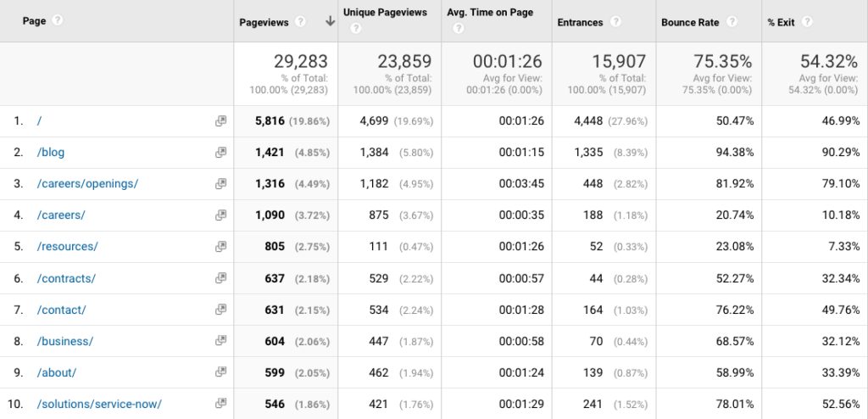Sort by Entrances column header
This screenshot has width=868, height=419.
click(x=580, y=22)
